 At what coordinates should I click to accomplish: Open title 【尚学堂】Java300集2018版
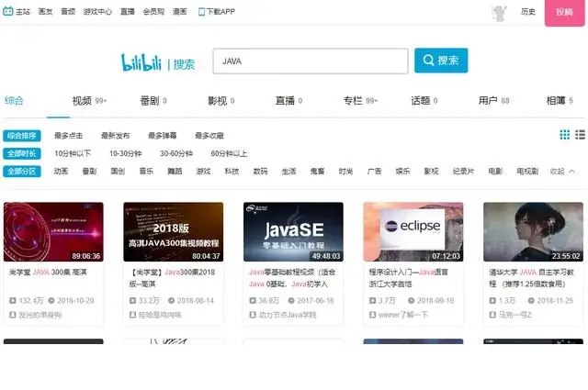pos(172,278)
